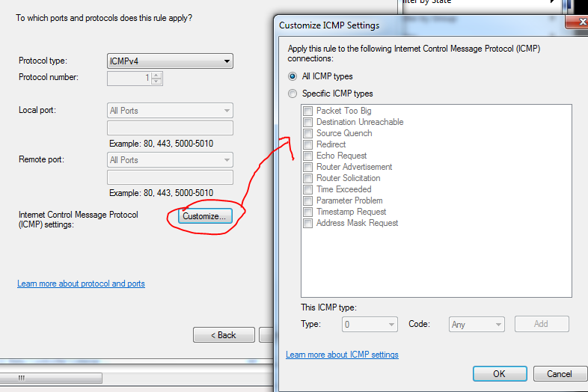Click the Customize... button
Screen dimensions: 588x392
[x=206, y=215]
